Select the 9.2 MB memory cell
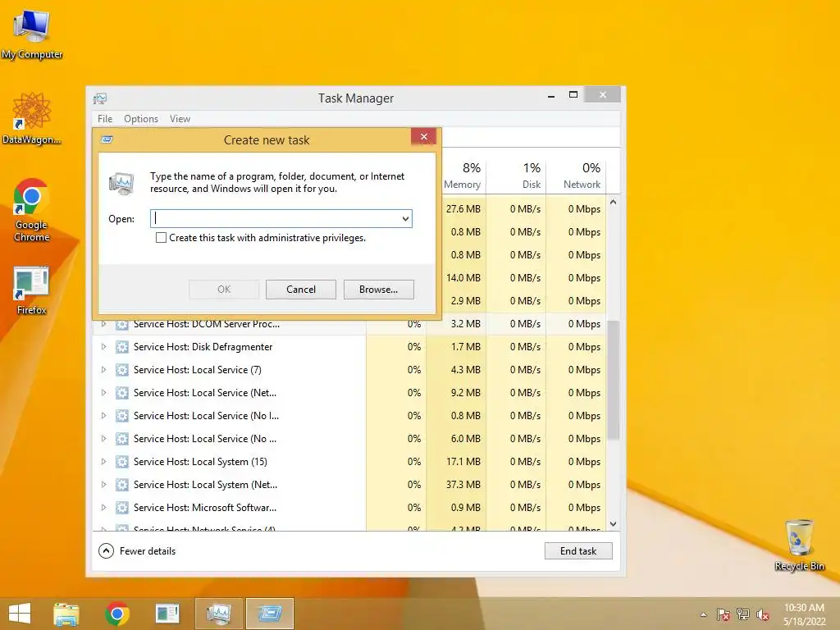 (x=456, y=393)
